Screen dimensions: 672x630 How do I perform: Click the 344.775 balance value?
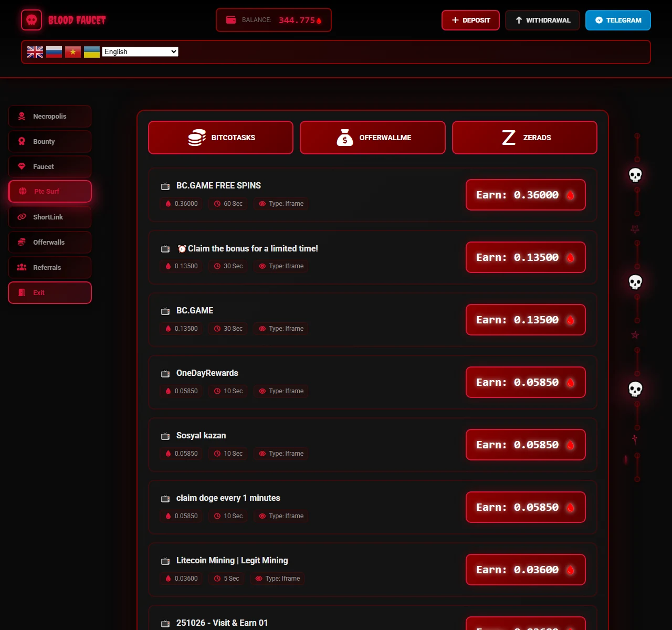tap(297, 20)
